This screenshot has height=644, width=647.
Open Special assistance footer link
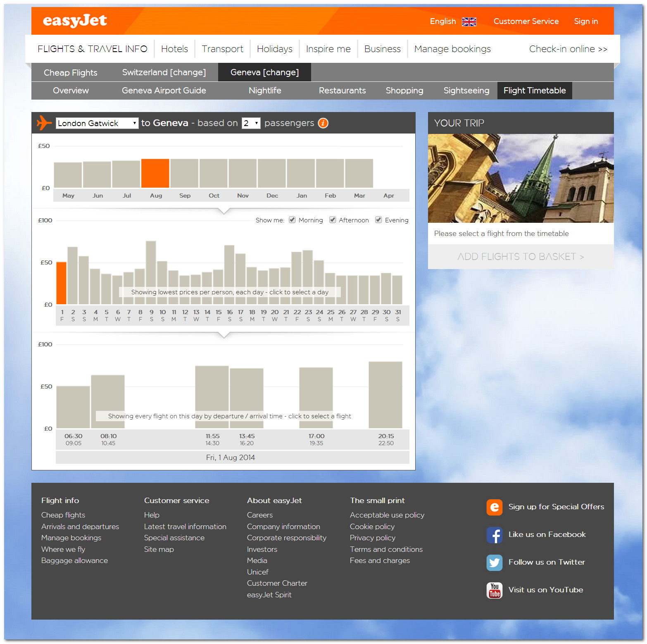174,538
